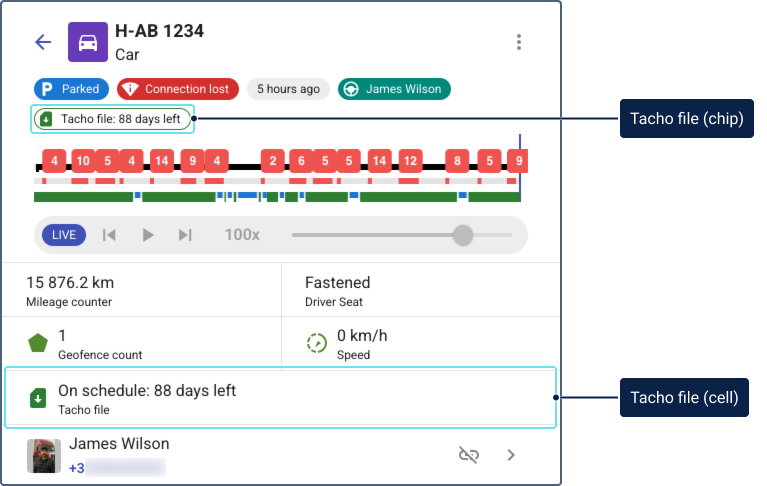Select the timeline marker numbered 10
This screenshot has height=486, width=767.
coord(83,161)
